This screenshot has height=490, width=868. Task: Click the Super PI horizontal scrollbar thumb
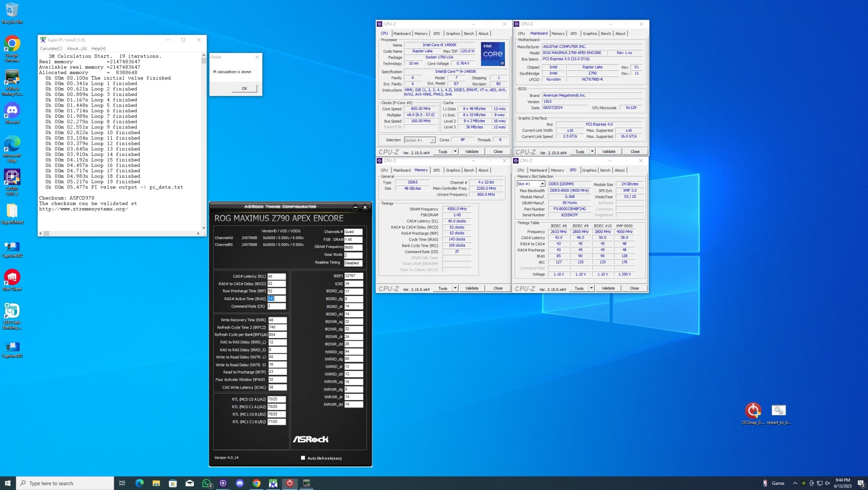[x=46, y=233]
